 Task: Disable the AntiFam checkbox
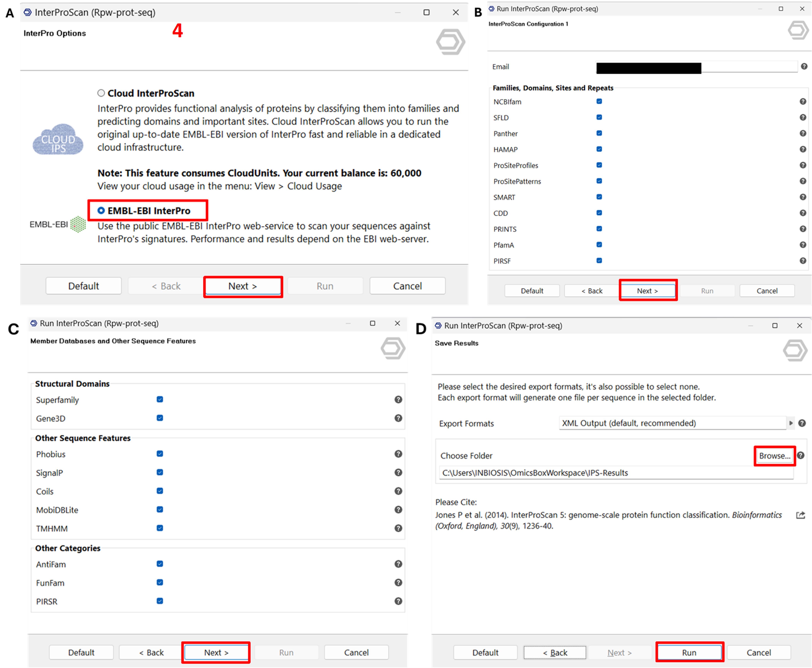(x=160, y=564)
